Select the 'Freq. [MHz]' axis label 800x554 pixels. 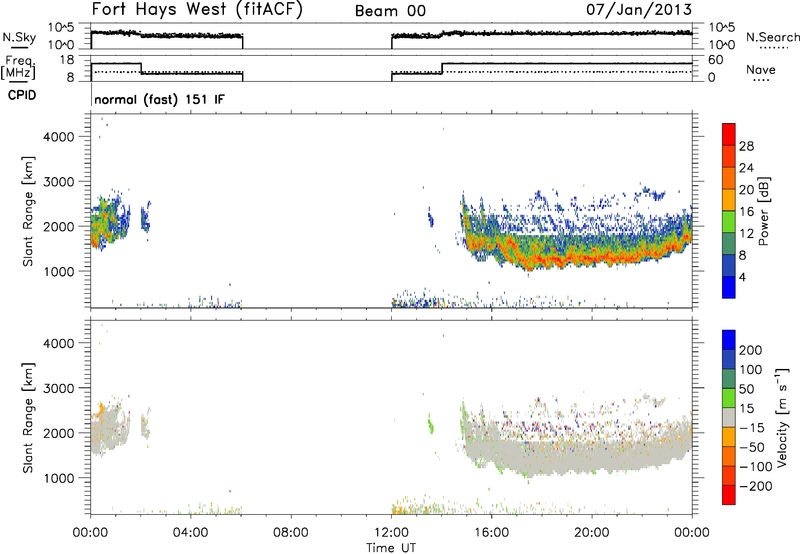point(19,67)
